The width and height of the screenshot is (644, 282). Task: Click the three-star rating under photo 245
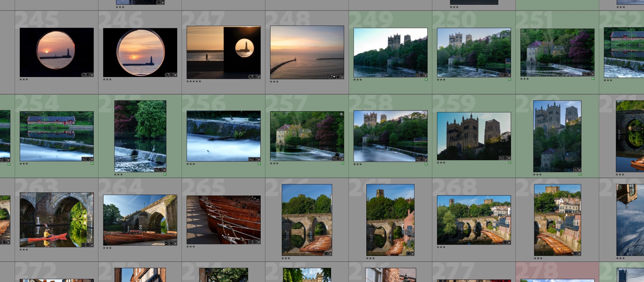24,80
